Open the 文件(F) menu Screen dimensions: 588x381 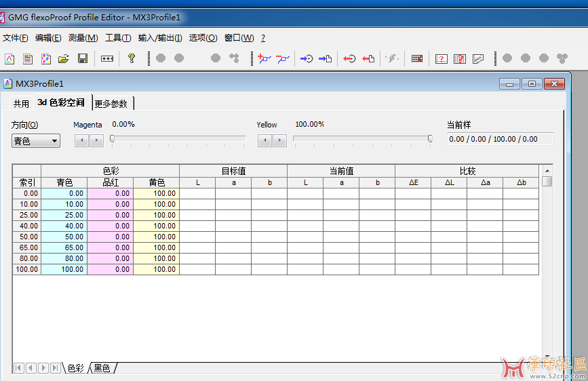click(x=16, y=38)
